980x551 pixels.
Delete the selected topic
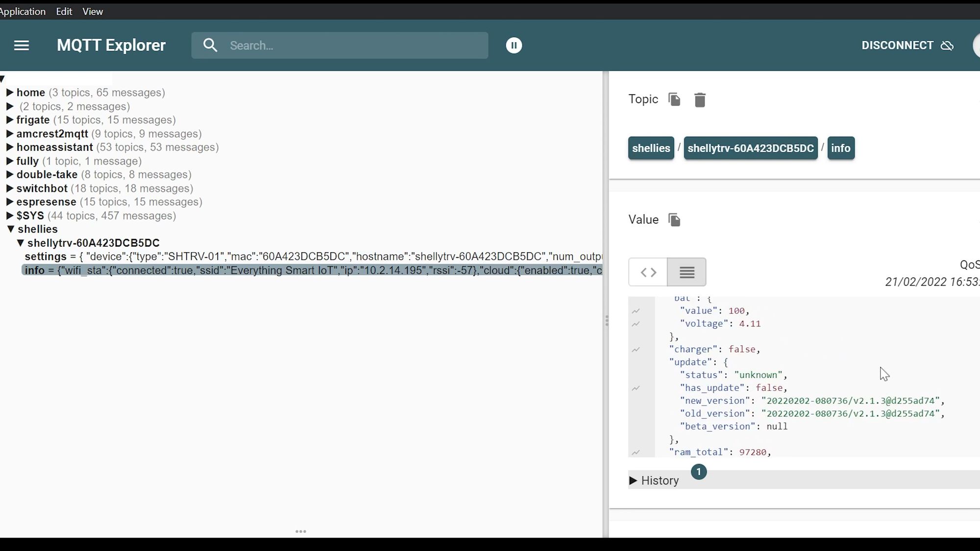pos(700,100)
